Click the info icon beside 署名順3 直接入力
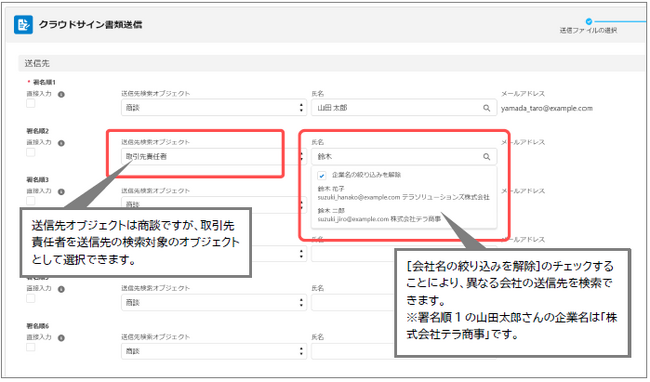Image resolution: width=650 pixels, height=382 pixels. pos(61,192)
